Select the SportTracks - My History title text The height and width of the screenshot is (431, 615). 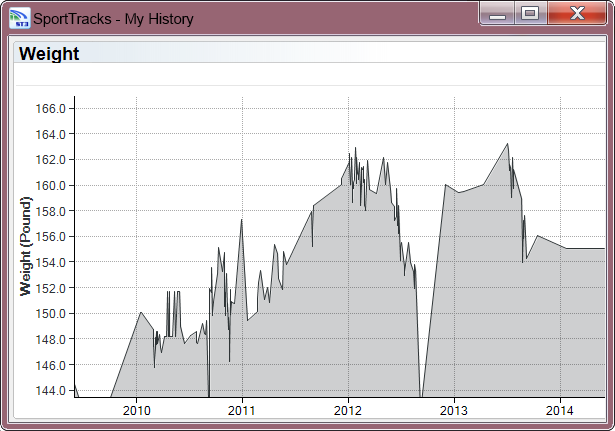pyautogui.click(x=113, y=19)
